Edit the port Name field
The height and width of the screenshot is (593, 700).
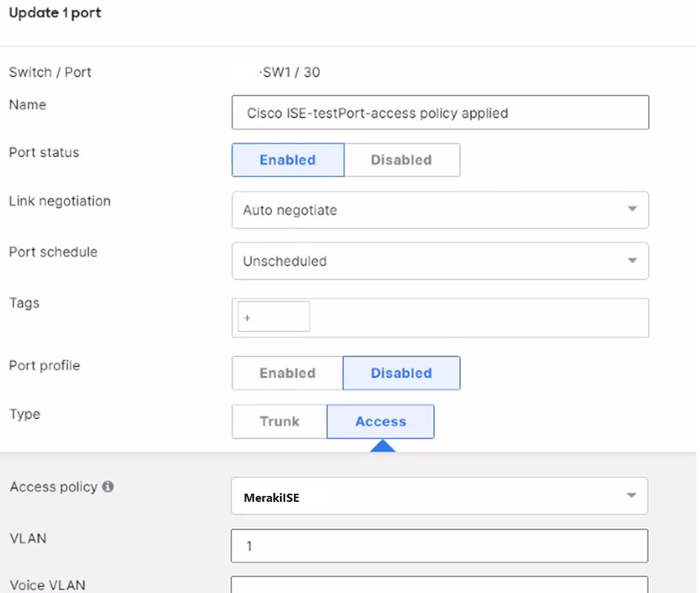440,112
